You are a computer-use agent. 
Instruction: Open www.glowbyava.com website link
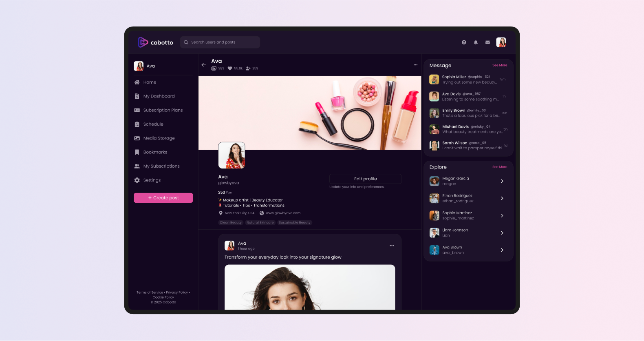[283, 213]
